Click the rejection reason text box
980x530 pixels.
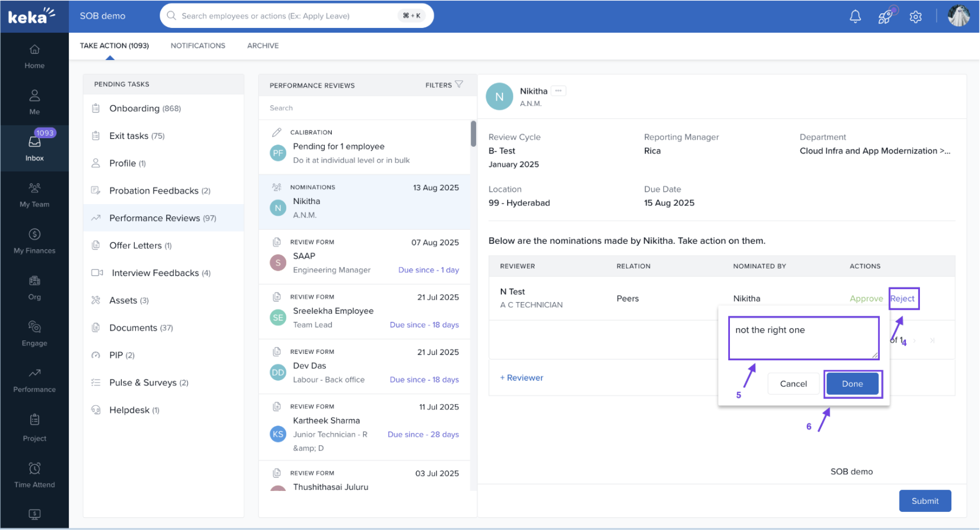[x=803, y=338]
